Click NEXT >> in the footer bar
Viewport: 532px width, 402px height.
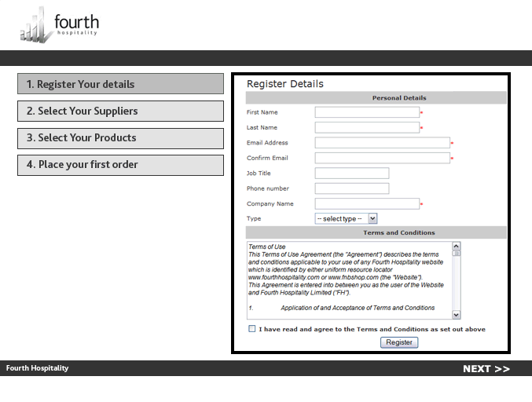486,369
